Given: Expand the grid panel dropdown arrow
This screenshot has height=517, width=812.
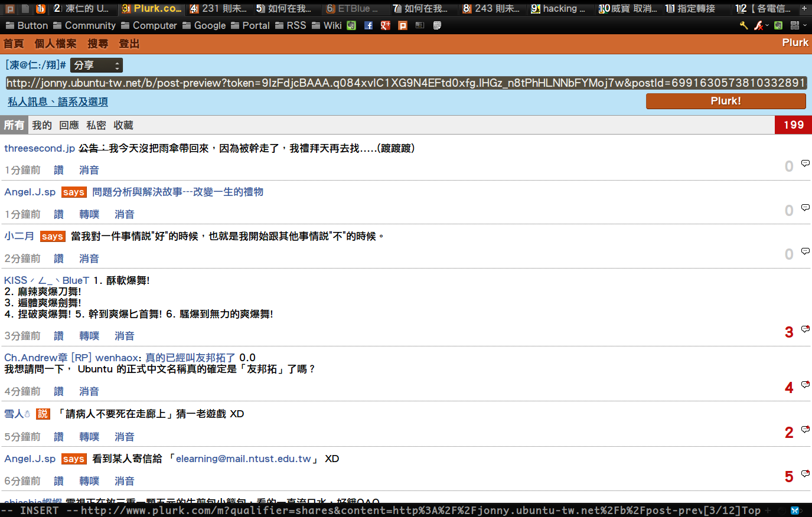Looking at the screenshot, I should click(804, 25).
